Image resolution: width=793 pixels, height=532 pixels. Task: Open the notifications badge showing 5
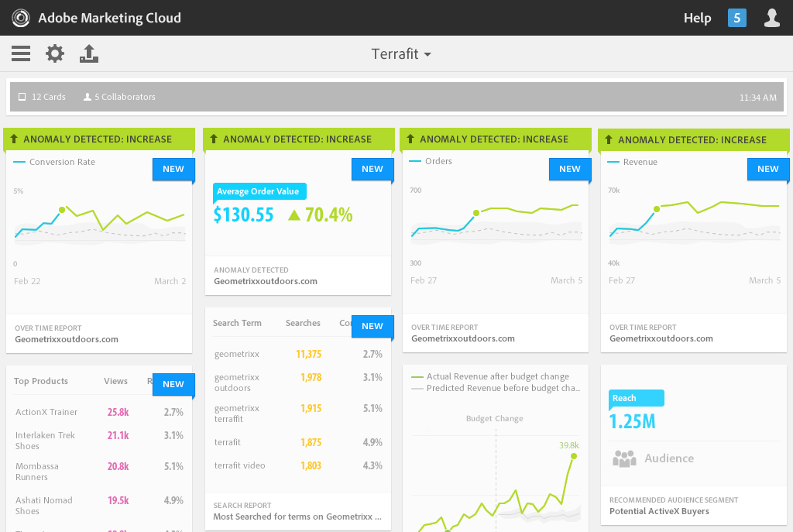(x=736, y=18)
